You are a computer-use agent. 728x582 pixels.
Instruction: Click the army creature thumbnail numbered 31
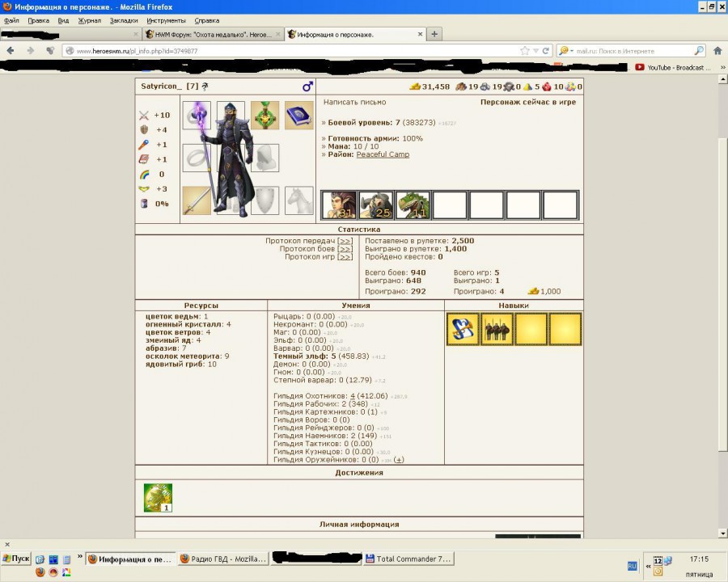point(339,205)
